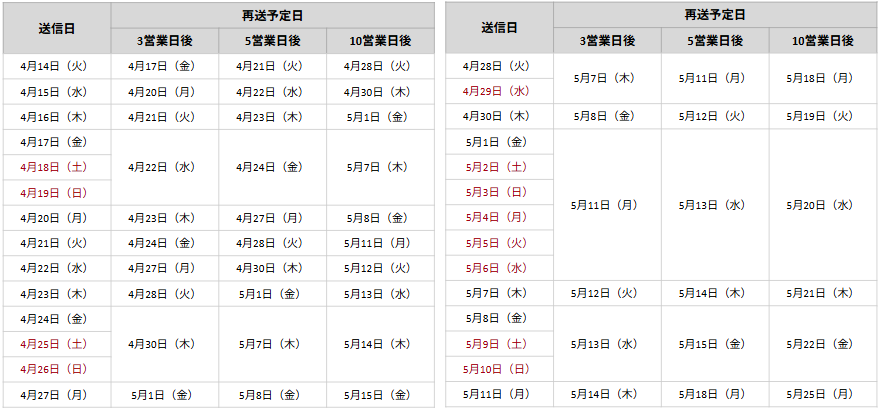Click the red 4月26日（日） date cell

coord(56,369)
